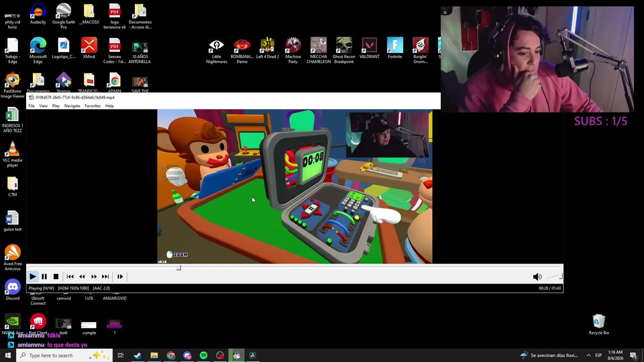Select the Microsoft Edge desktop icon
This screenshot has height=362, width=644.
38,51
